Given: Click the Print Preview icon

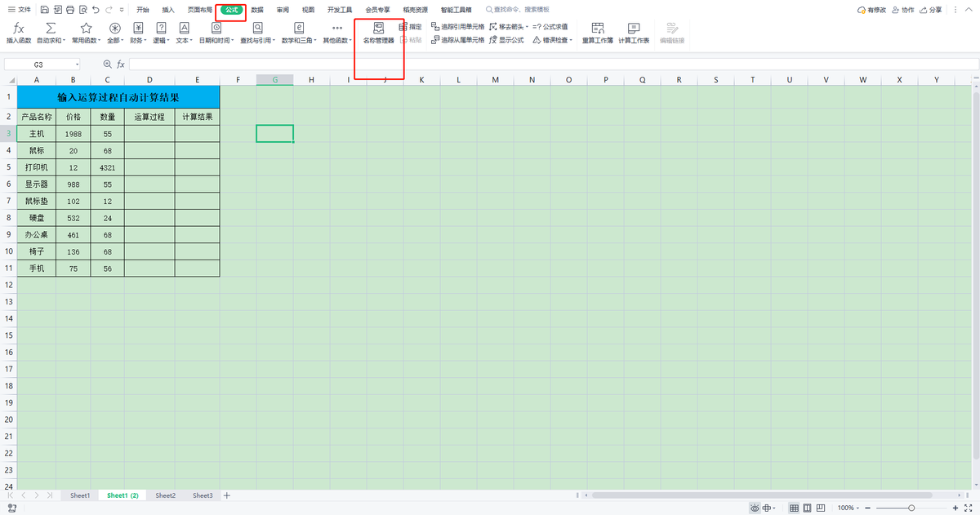Looking at the screenshot, I should (x=83, y=10).
